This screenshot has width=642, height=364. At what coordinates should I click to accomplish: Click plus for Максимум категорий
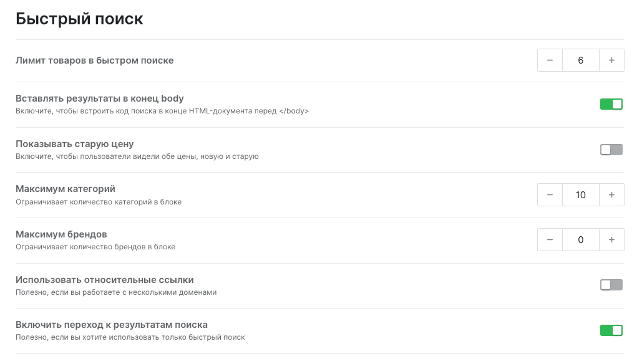(611, 194)
